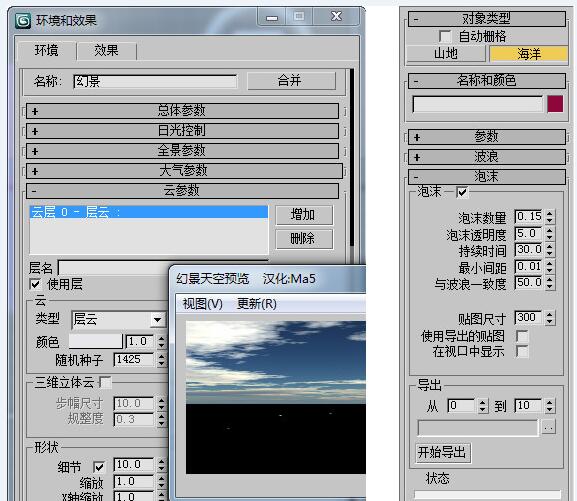
Task: Expand the 波浪 rollout
Action: coord(486,157)
